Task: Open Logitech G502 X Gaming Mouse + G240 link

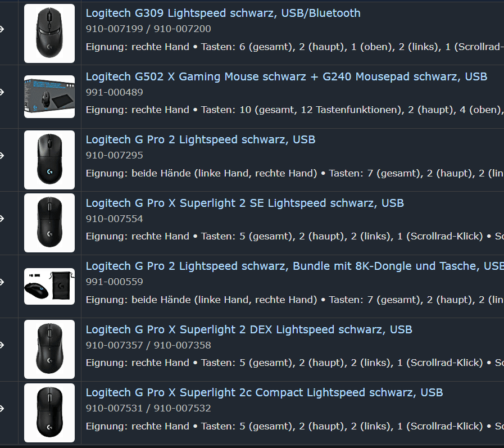Action: click(287, 76)
